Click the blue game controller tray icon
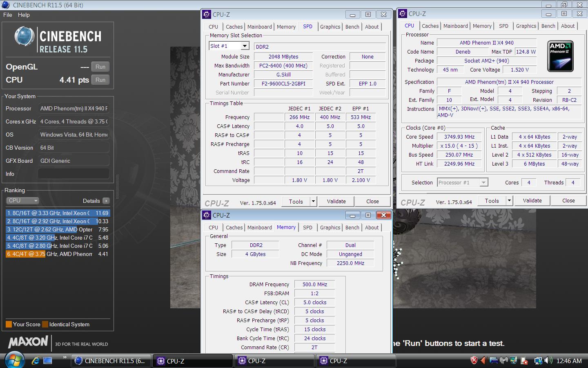This screenshot has width=588, height=368. coord(494,361)
